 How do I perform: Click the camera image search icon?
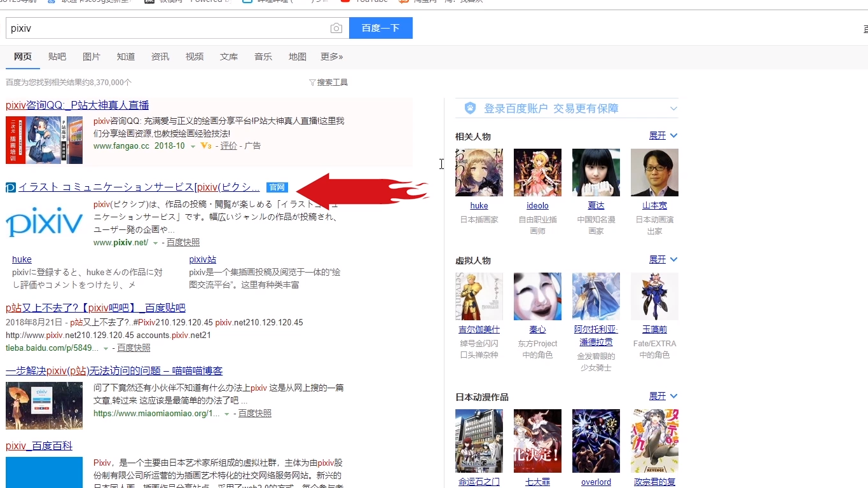(x=336, y=28)
